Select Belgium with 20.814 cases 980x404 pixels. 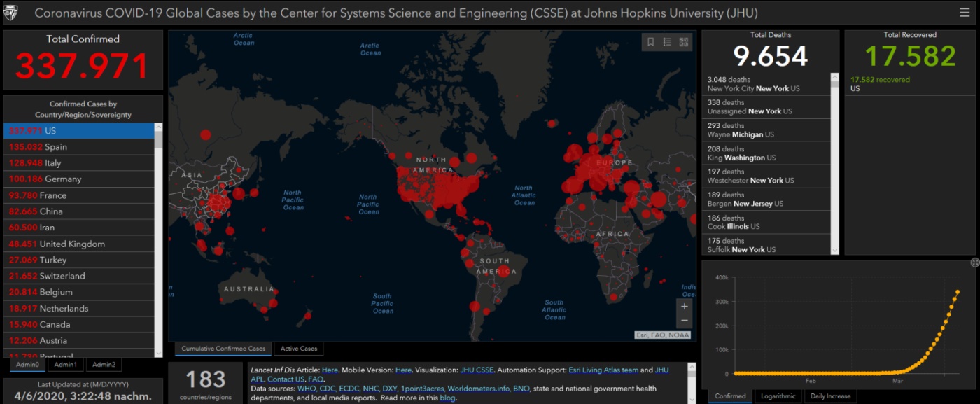[x=78, y=292]
